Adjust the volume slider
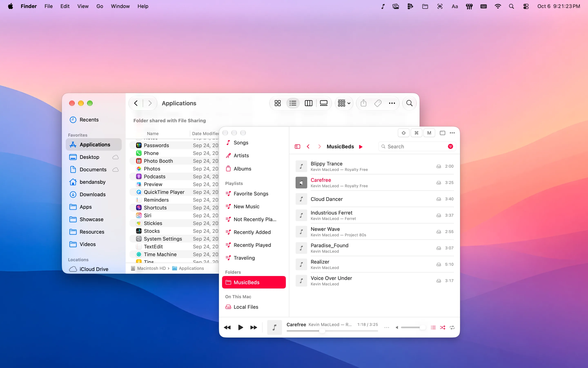 coord(413,328)
